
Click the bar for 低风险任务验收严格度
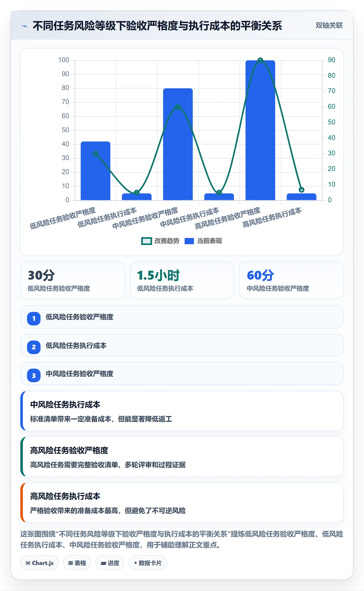(95, 171)
